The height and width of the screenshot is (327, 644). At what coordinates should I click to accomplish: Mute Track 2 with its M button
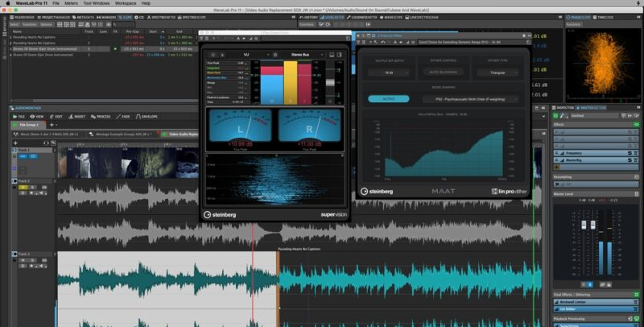(x=23, y=188)
